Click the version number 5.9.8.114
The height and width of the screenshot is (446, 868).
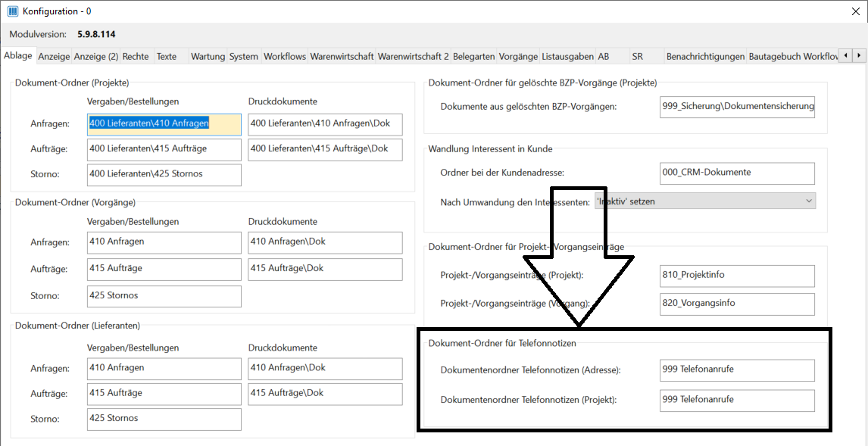click(x=96, y=34)
